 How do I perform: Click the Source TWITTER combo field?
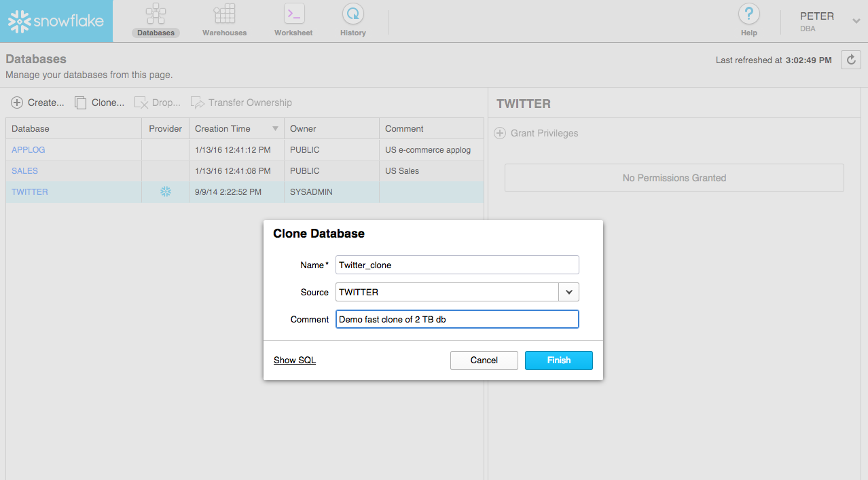click(x=447, y=292)
